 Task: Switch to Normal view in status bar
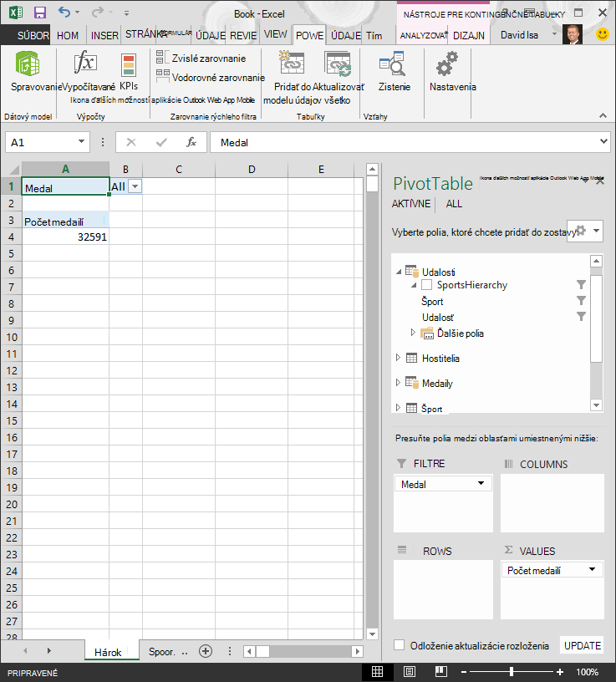[378, 672]
